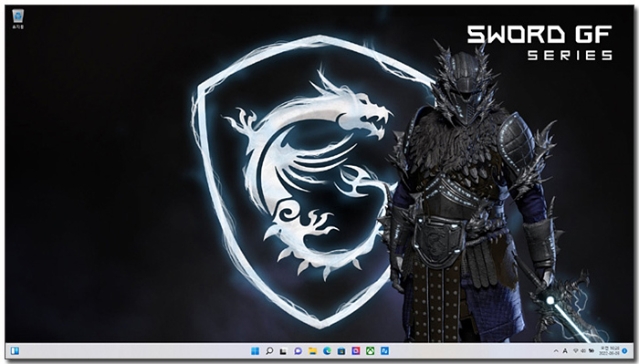
Task: Open the notification count badge
Action: (x=624, y=350)
